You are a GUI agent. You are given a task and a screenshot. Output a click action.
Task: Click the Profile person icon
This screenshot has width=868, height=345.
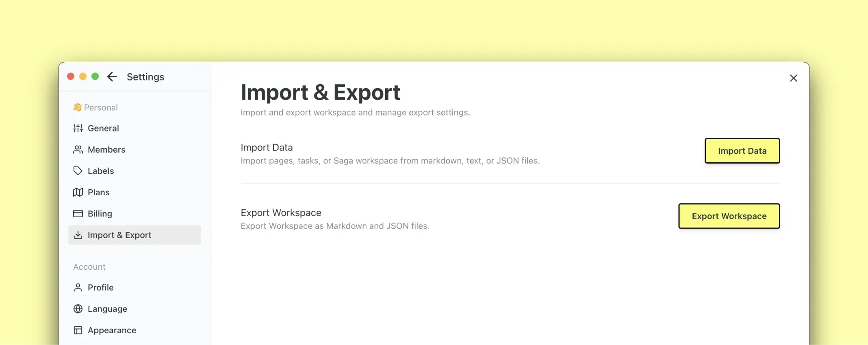[78, 288]
